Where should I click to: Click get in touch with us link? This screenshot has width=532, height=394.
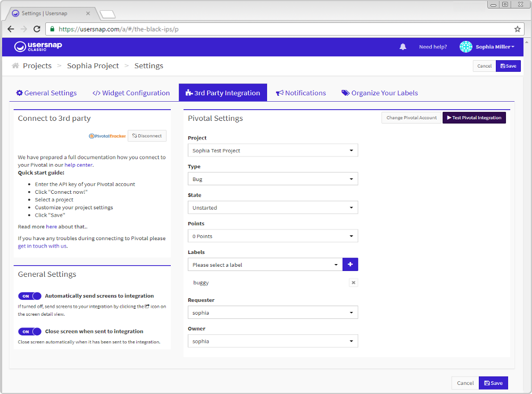[x=42, y=246]
